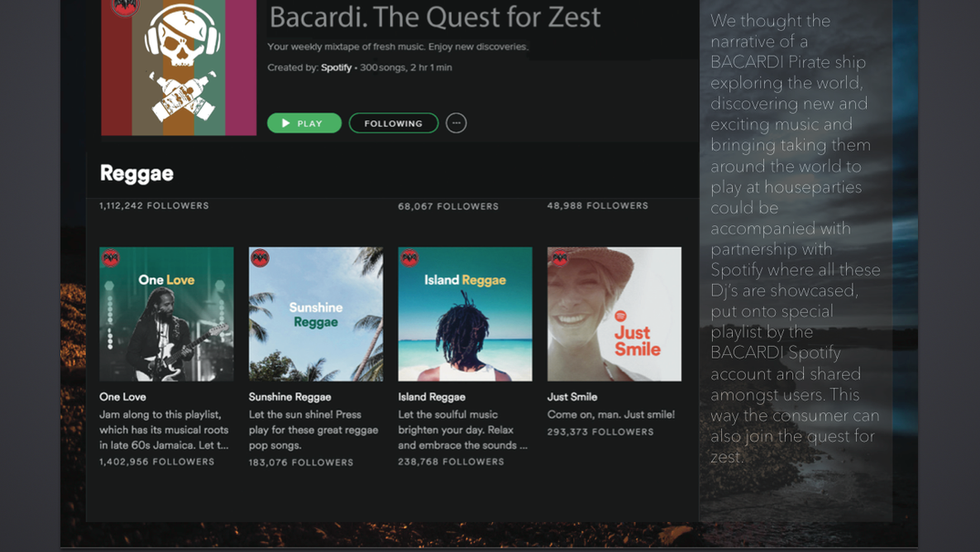Toggle the Following button
Image resolution: width=980 pixels, height=552 pixels.
[x=394, y=123]
